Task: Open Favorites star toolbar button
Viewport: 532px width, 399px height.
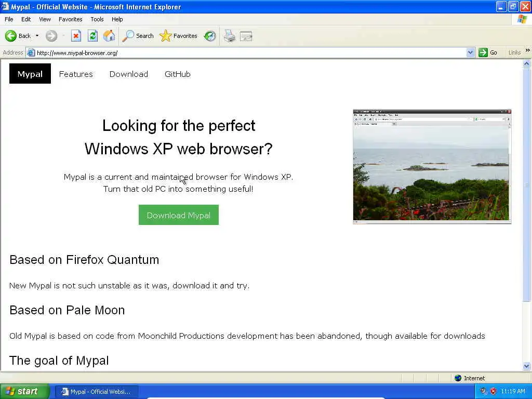Action: click(178, 36)
